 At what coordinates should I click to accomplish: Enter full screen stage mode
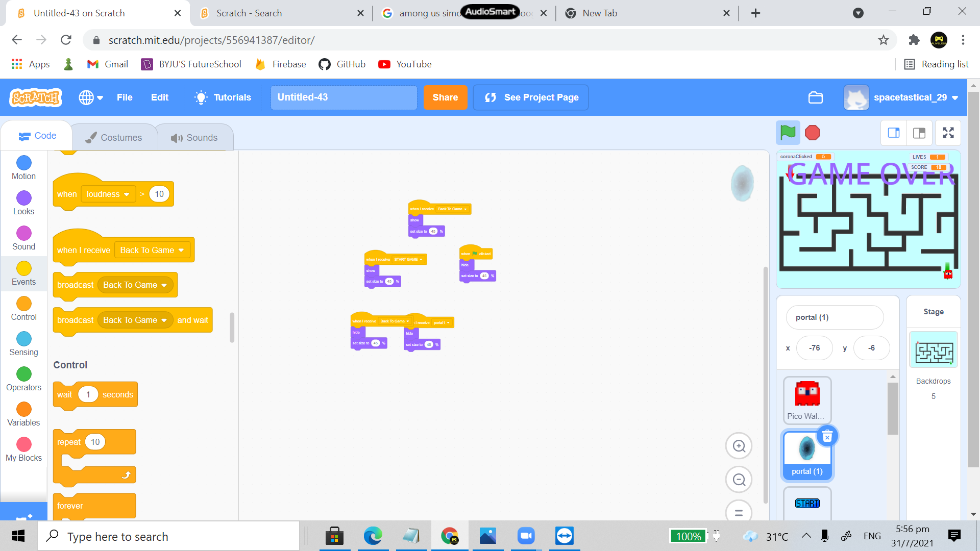948,133
